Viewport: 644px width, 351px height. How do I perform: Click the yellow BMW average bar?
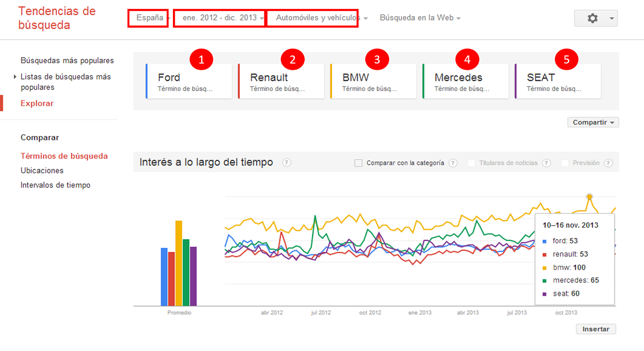point(179,263)
